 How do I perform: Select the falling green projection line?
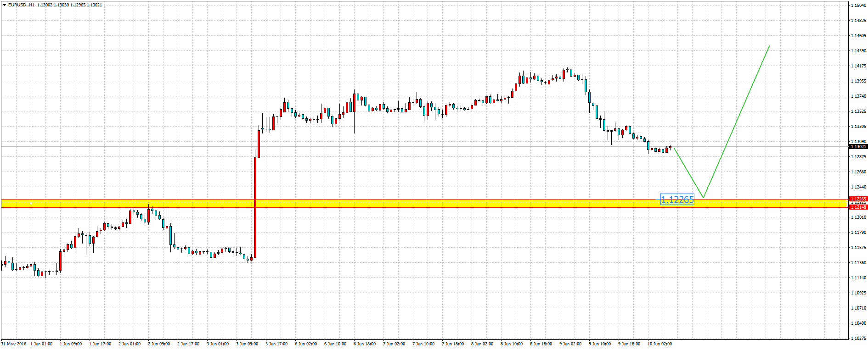point(688,172)
